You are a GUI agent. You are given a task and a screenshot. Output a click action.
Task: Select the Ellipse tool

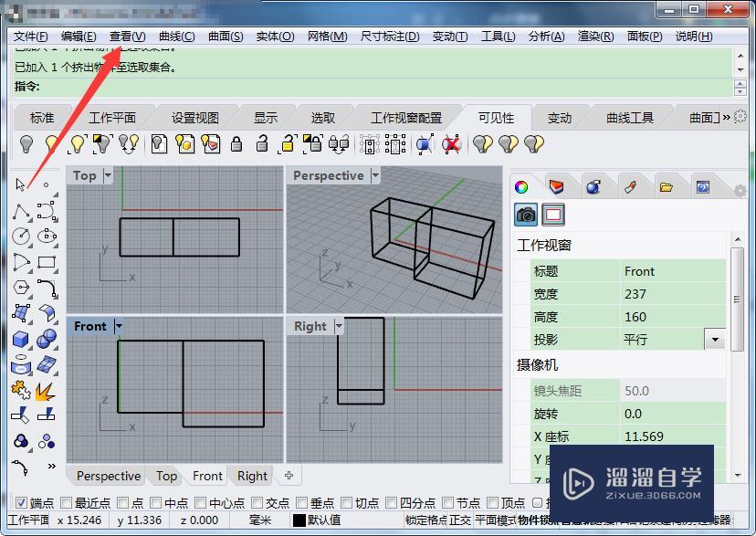47,236
